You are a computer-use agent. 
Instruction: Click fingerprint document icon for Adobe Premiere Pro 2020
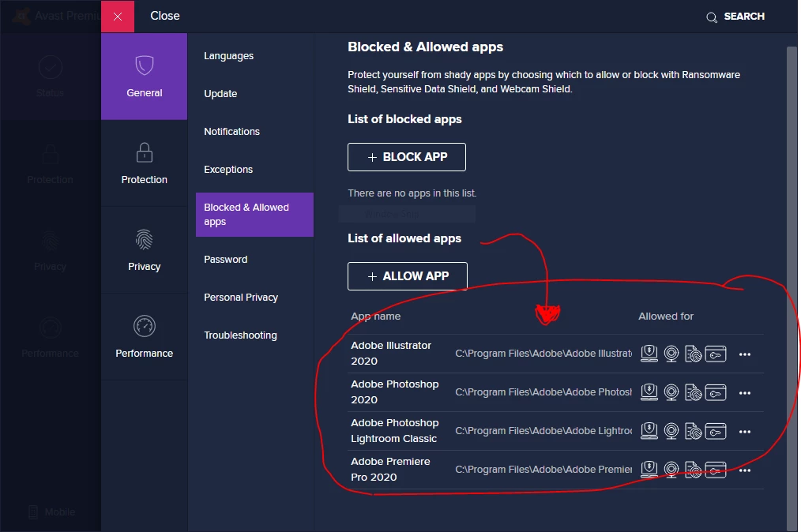(x=694, y=469)
